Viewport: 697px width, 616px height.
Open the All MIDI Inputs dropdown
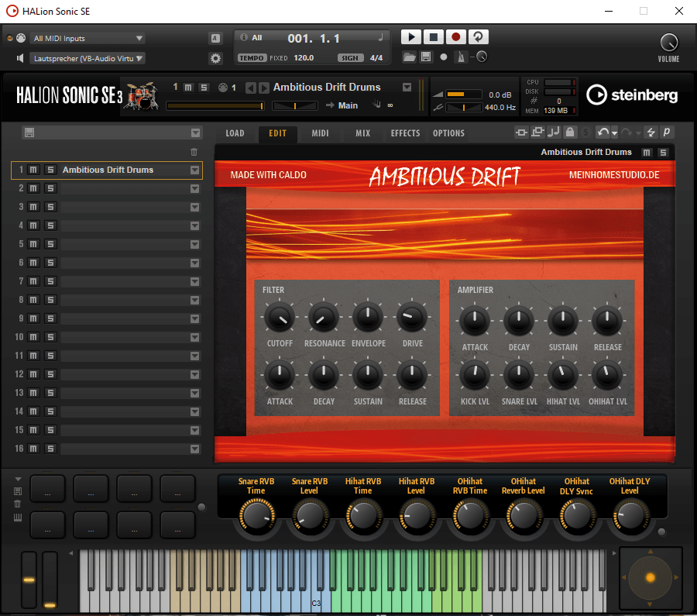coord(88,38)
